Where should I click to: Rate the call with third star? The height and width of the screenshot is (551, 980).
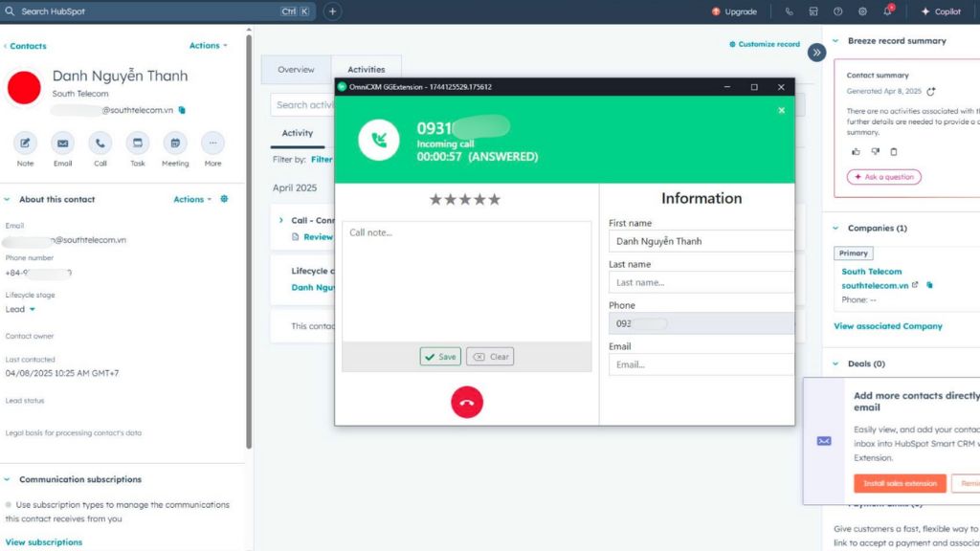click(x=465, y=199)
